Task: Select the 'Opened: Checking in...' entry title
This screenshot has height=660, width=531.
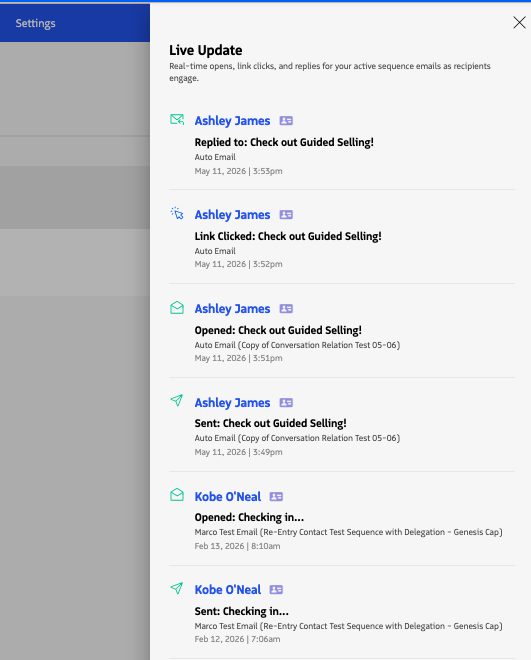Action: pos(249,517)
